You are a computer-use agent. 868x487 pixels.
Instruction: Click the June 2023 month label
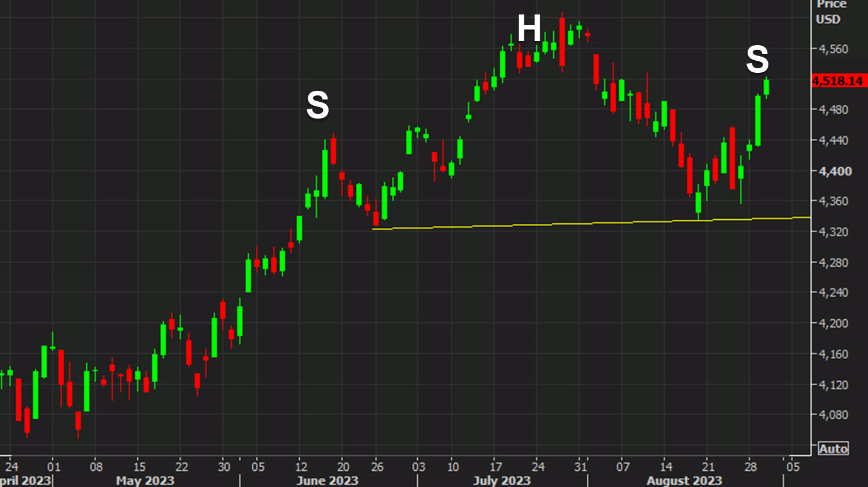coord(328,481)
